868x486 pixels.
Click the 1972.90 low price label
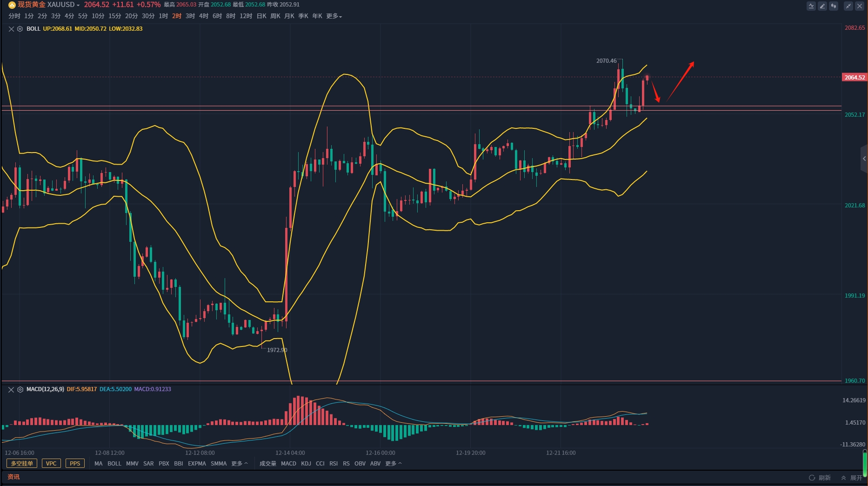tap(277, 350)
